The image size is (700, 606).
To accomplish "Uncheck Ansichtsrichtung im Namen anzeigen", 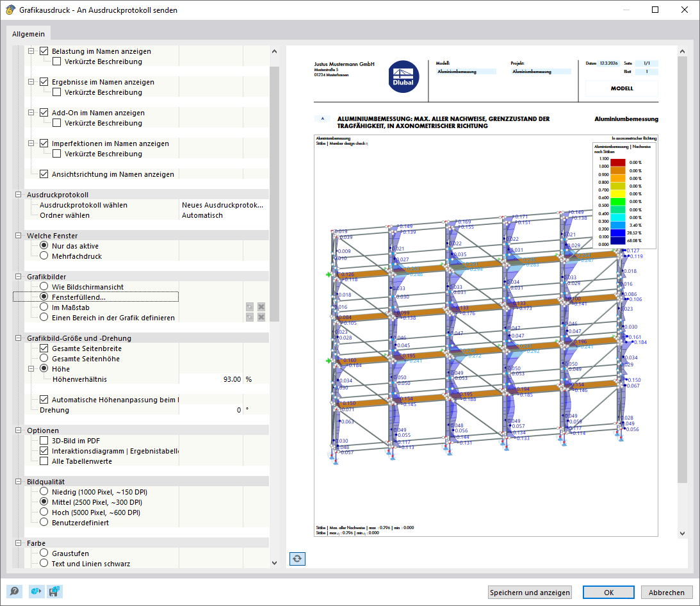I will (x=44, y=174).
